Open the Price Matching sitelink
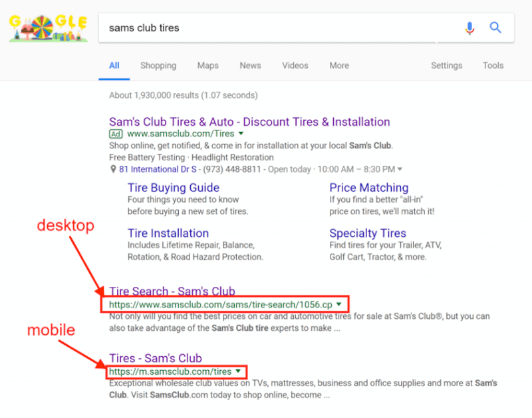Viewport: 532px width, 418px height. point(369,188)
